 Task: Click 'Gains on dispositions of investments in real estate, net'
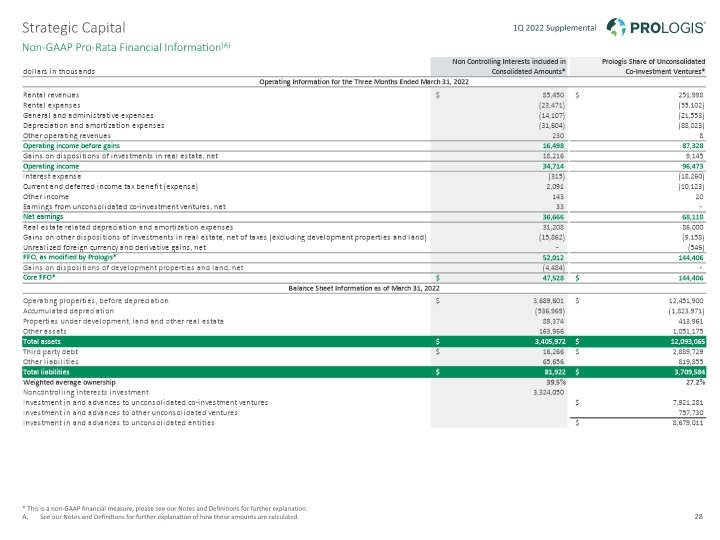(120, 156)
